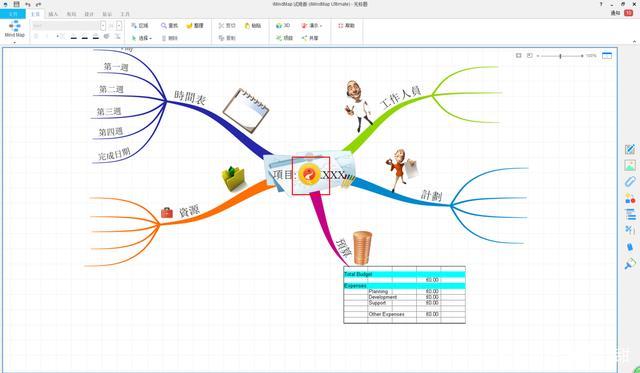The height and width of the screenshot is (373, 640).
Task: Switch to 3D view button
Action: pos(283,25)
